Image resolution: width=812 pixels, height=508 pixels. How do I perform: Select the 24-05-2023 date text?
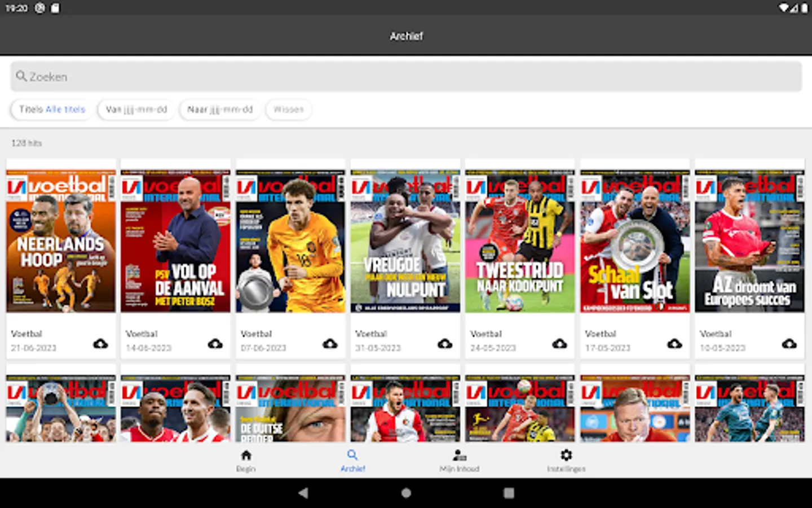(x=493, y=348)
